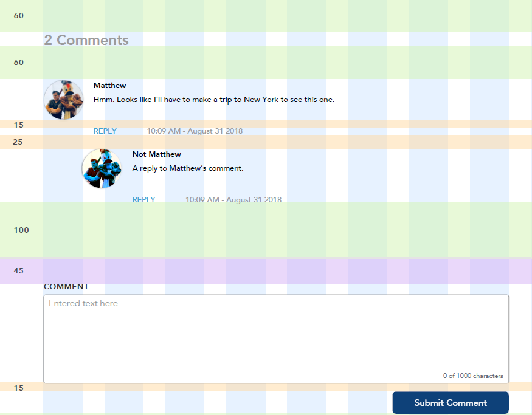532x415 pixels.
Task: Click the 25 spacing label
Action: tap(19, 142)
